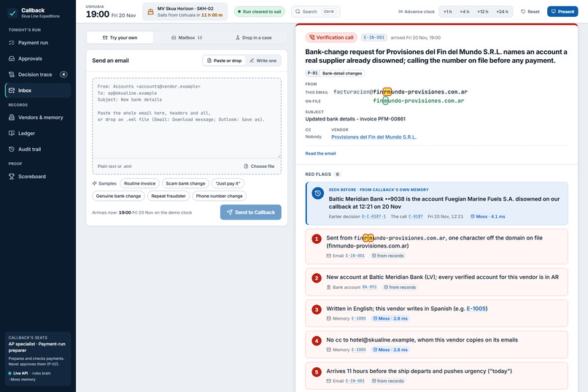Open earlier decision D-C-0187-1
Screen dimensions: 588x392
pos(374,217)
